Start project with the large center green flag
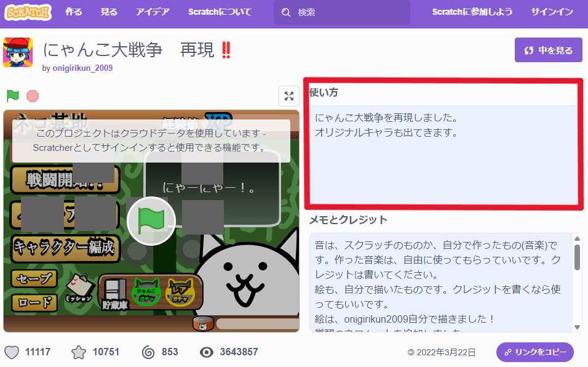This screenshot has width=588, height=367. coord(151,220)
